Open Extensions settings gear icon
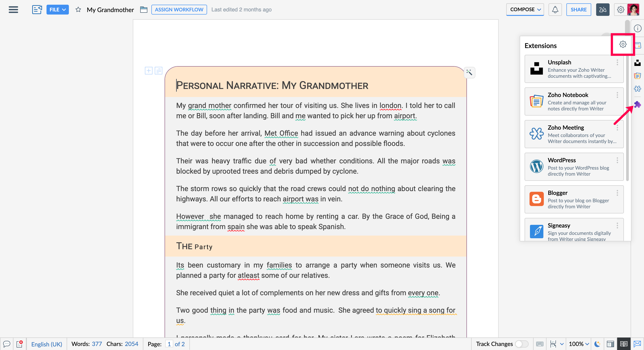 [623, 44]
